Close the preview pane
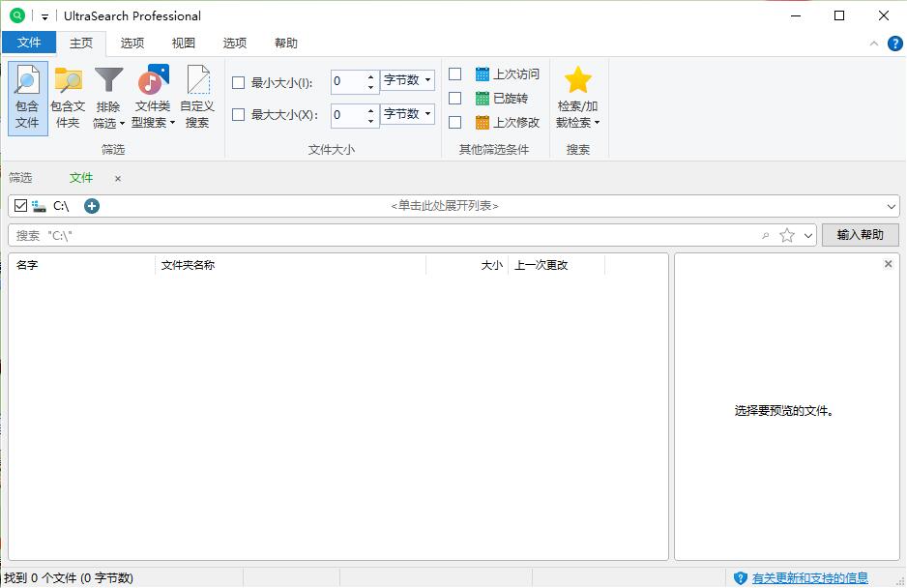This screenshot has width=907, height=588. click(889, 264)
